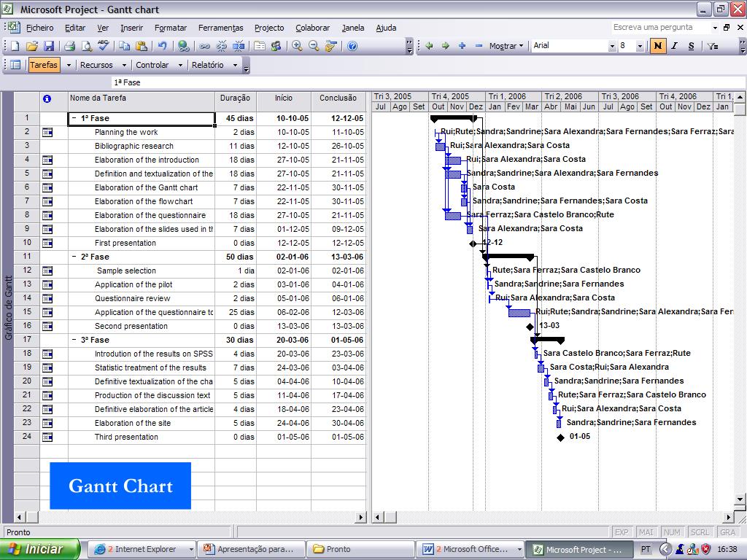Open the Arial font name dropdown
This screenshot has width=747, height=560.
point(612,46)
